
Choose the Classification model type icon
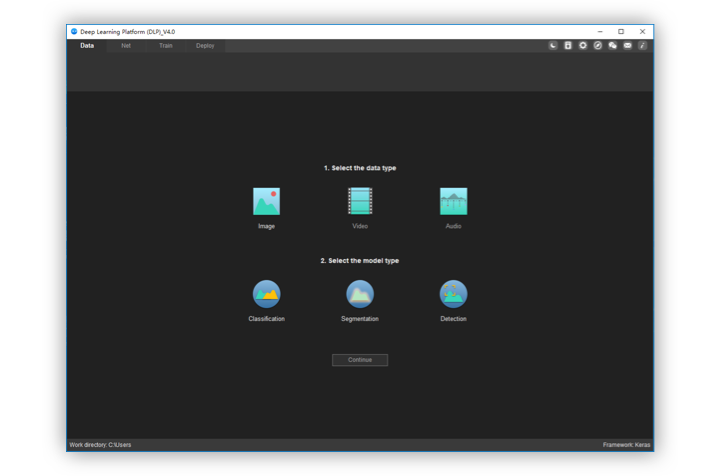266,294
